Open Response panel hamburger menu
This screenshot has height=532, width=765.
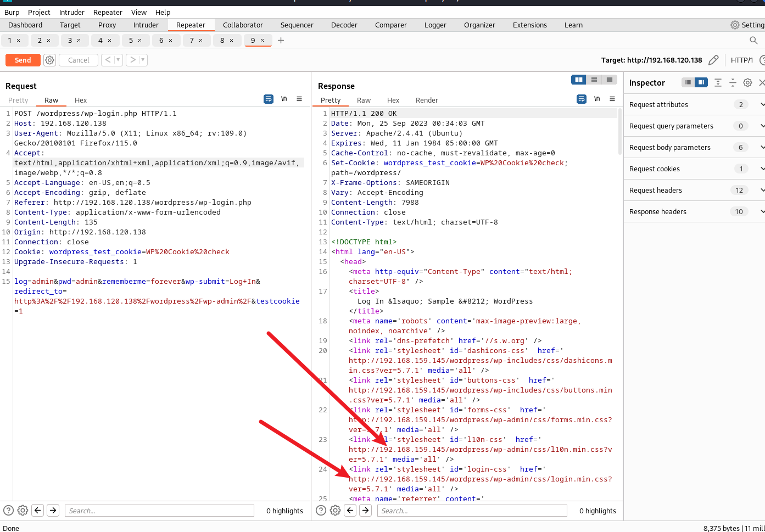(x=612, y=99)
